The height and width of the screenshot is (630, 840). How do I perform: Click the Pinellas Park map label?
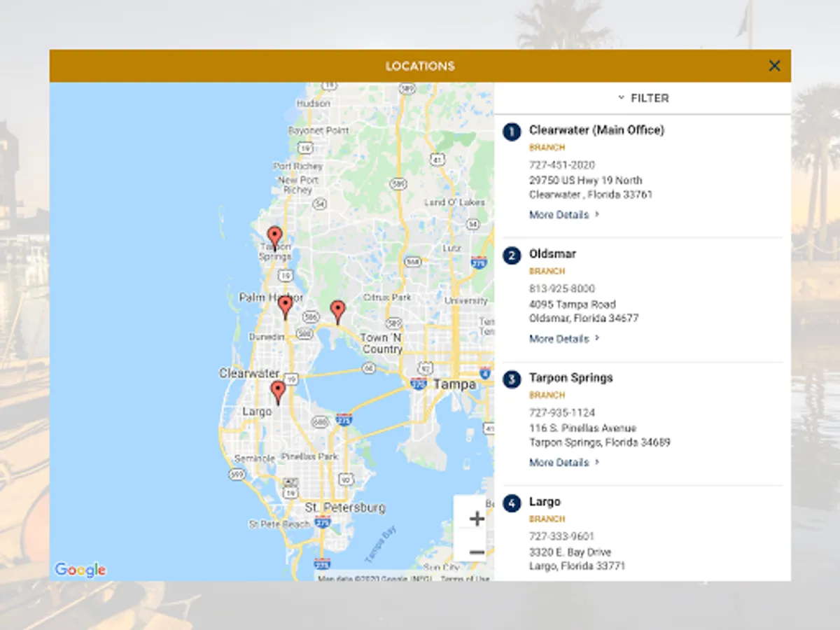(x=309, y=456)
